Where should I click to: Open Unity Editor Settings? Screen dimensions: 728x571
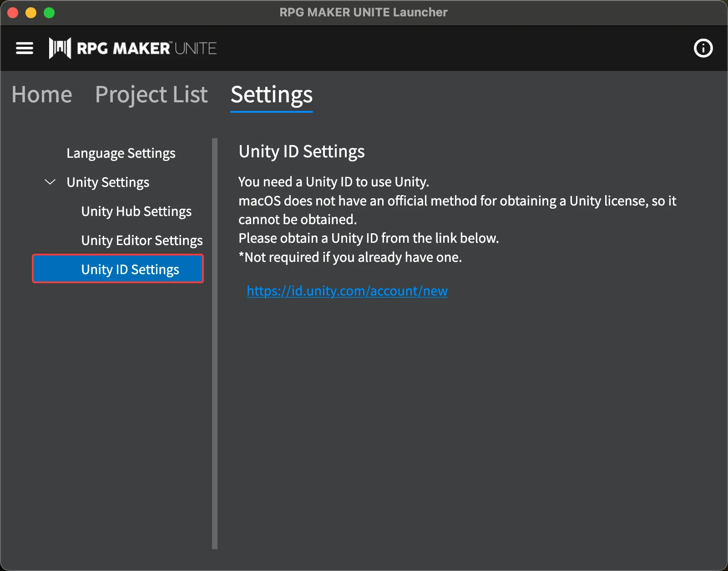142,240
